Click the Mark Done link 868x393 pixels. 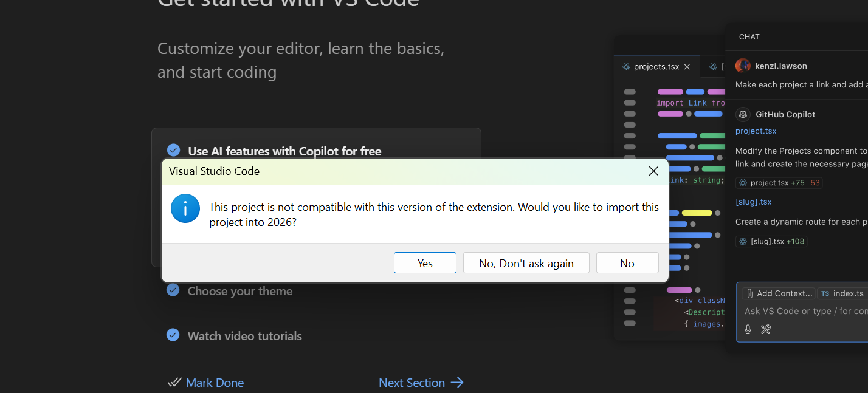215,383
